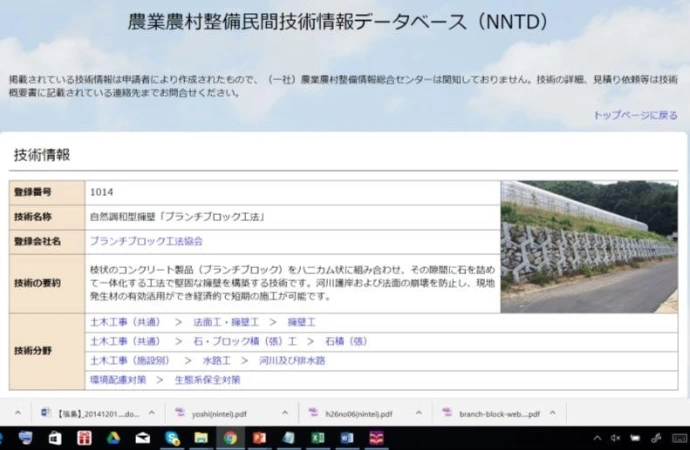Open Word from the taskbar
The width and height of the screenshot is (690, 450).
click(x=346, y=438)
